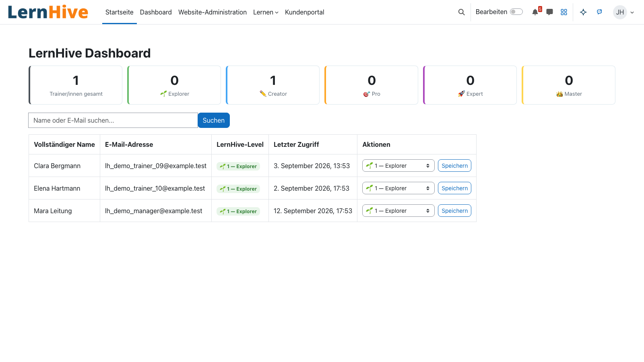Open the Dashboard menu item
This screenshot has width=644, height=362.
point(156,12)
